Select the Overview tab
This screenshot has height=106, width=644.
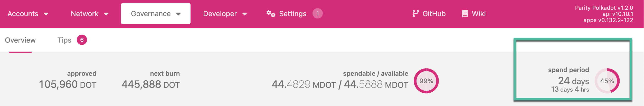coord(20,40)
